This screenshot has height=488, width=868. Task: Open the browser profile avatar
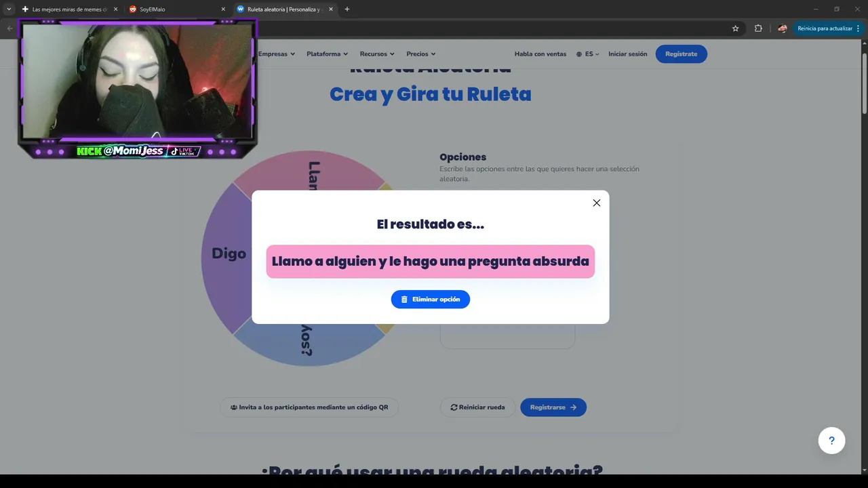[x=783, y=28]
